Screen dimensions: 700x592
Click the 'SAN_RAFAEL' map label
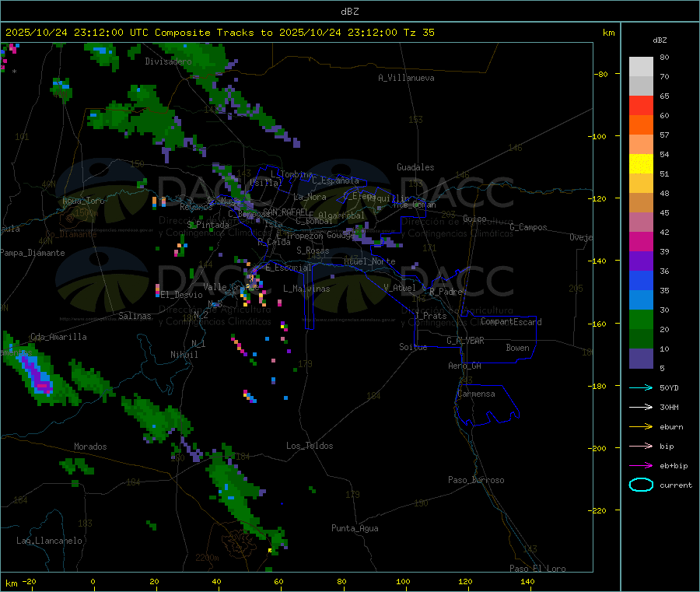[x=285, y=212]
